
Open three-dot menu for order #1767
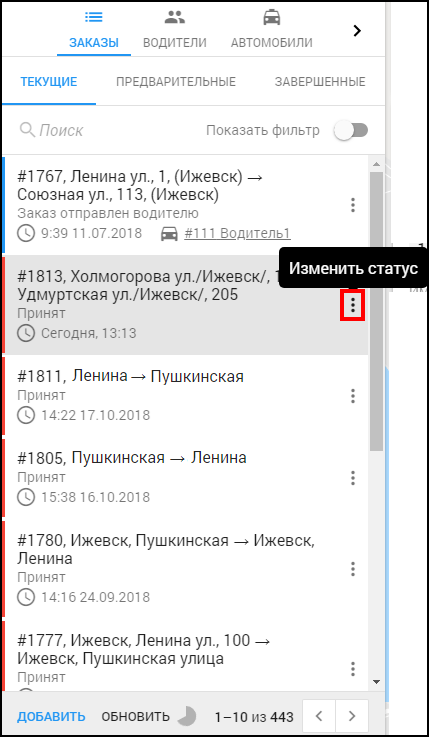point(352,205)
